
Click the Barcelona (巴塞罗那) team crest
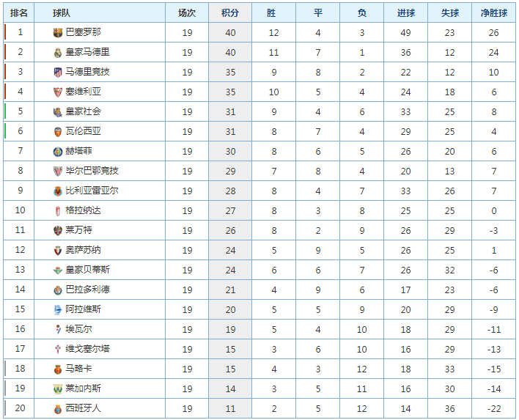(58, 32)
